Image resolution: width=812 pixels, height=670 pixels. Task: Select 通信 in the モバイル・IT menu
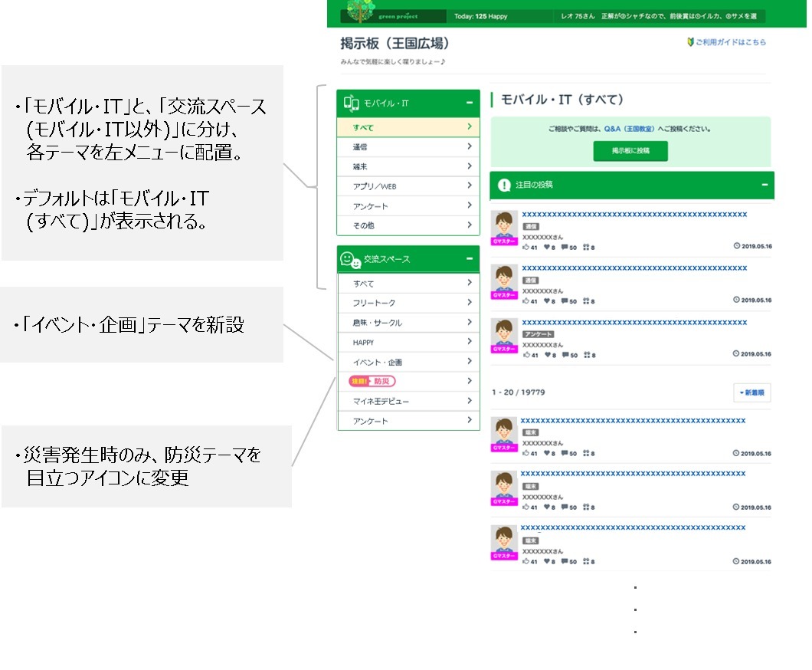tap(408, 146)
